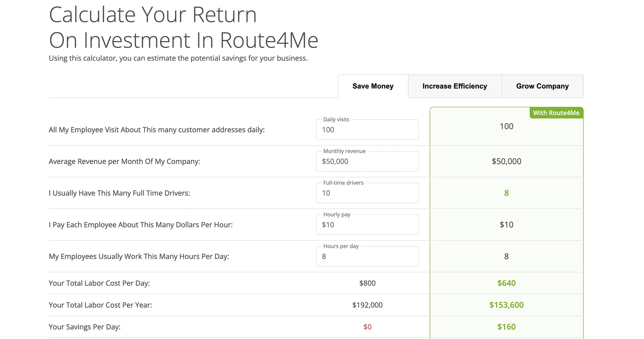Edit the Monthly revenue field
This screenshot has height=339, width=644.
pyautogui.click(x=367, y=161)
